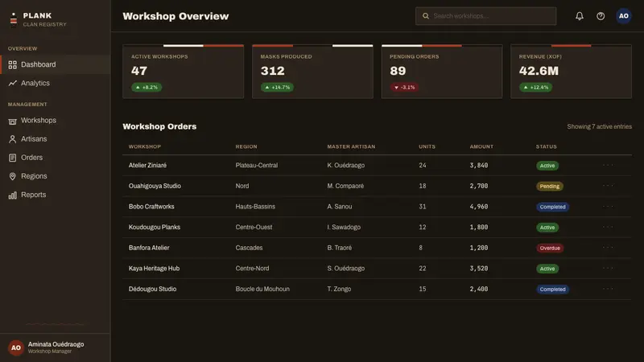Viewport: 644px width, 362px height.
Task: Open the Artisans page
Action: [x=56, y=138]
